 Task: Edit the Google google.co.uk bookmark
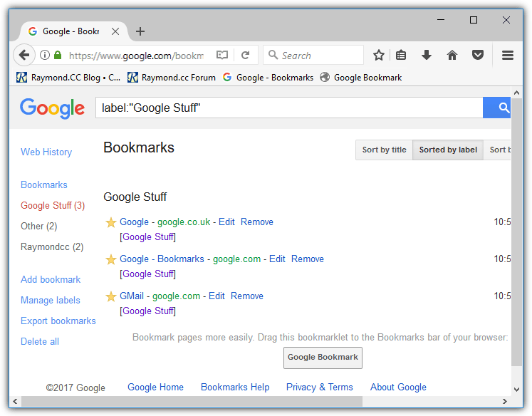coord(226,222)
